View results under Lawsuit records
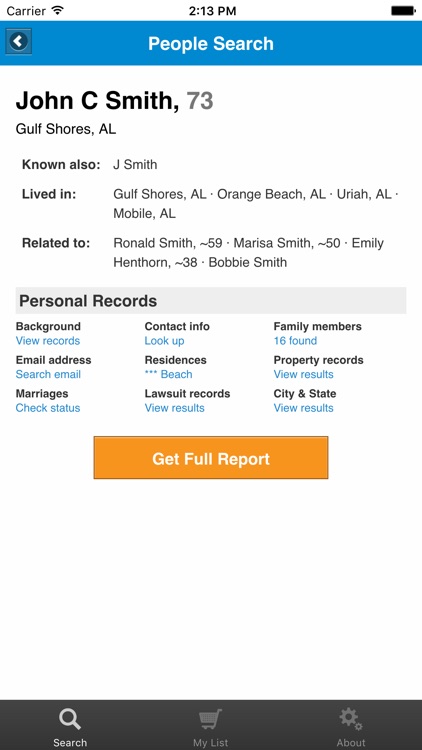The image size is (422, 750). tap(175, 408)
